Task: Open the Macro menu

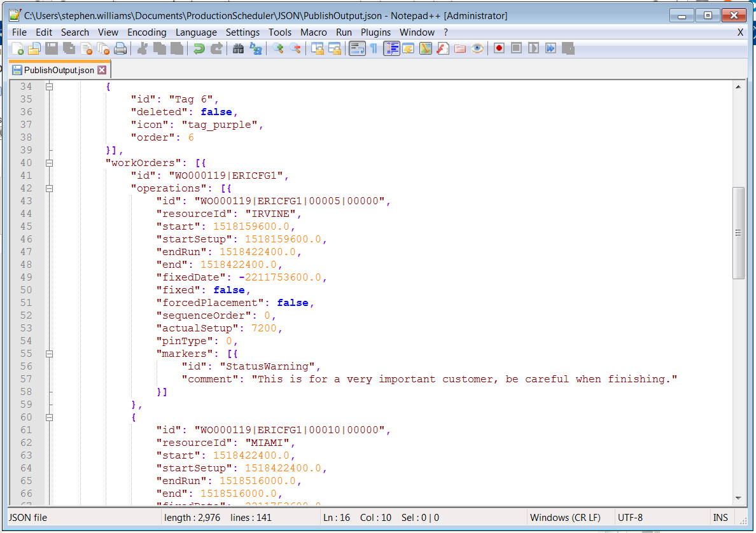Action: [313, 32]
